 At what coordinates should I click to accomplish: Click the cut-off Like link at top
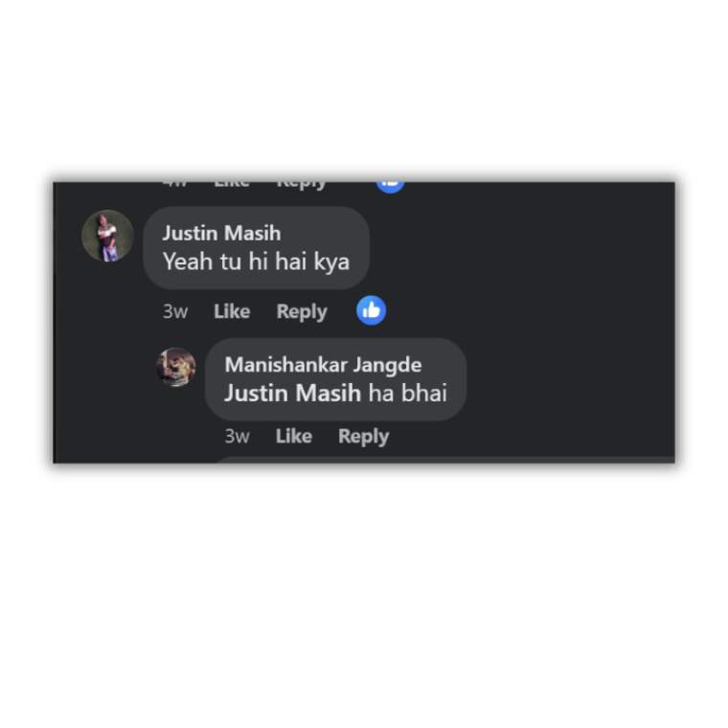pos(232,185)
